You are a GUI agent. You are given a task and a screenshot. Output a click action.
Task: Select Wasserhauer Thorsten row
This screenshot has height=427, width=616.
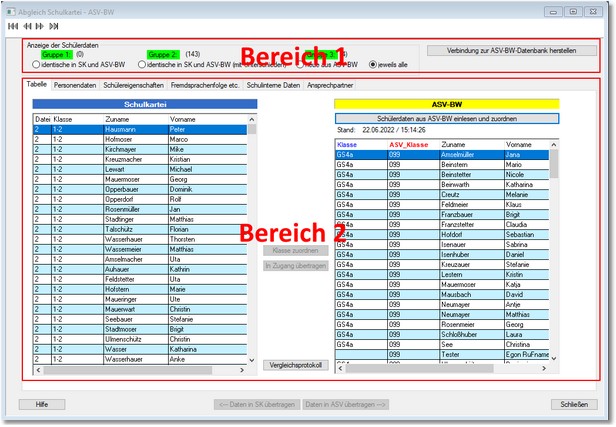140,239
